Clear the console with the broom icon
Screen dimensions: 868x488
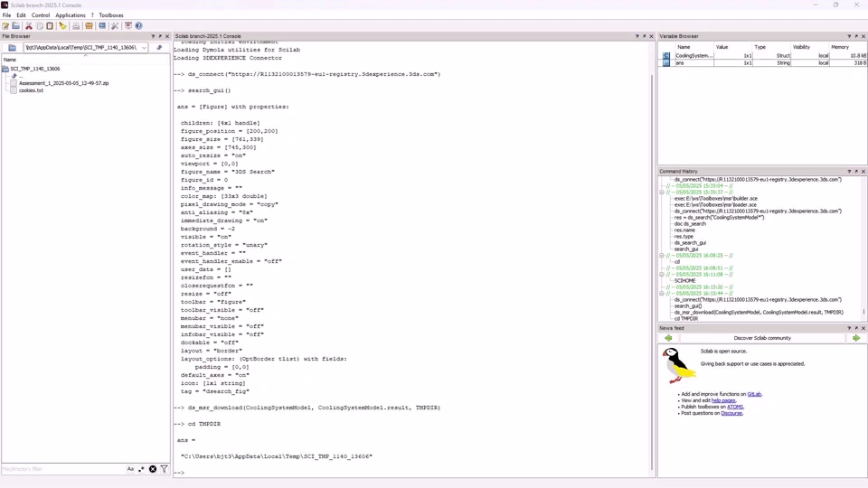click(x=62, y=26)
